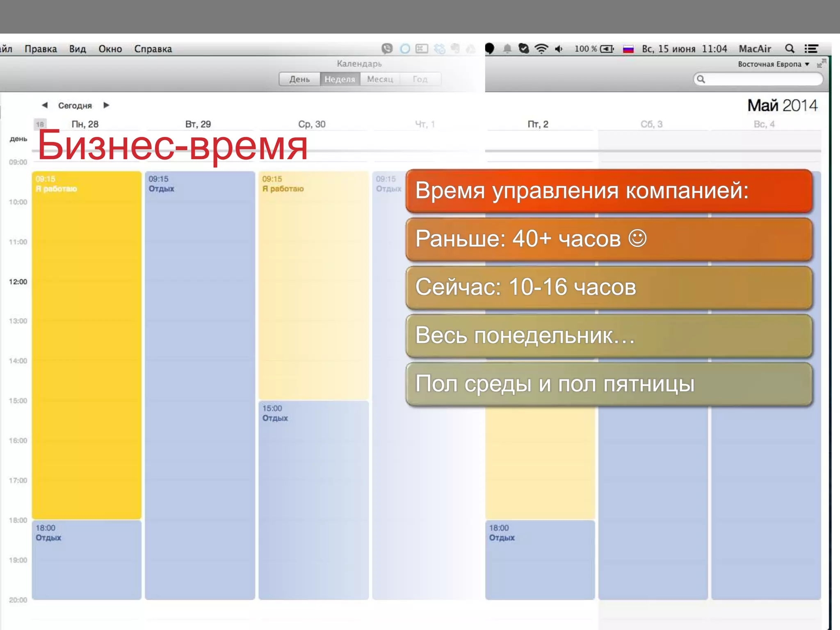Open the Восточная Европа time zone dropdown
This screenshot has width=840, height=630.
pos(774,64)
